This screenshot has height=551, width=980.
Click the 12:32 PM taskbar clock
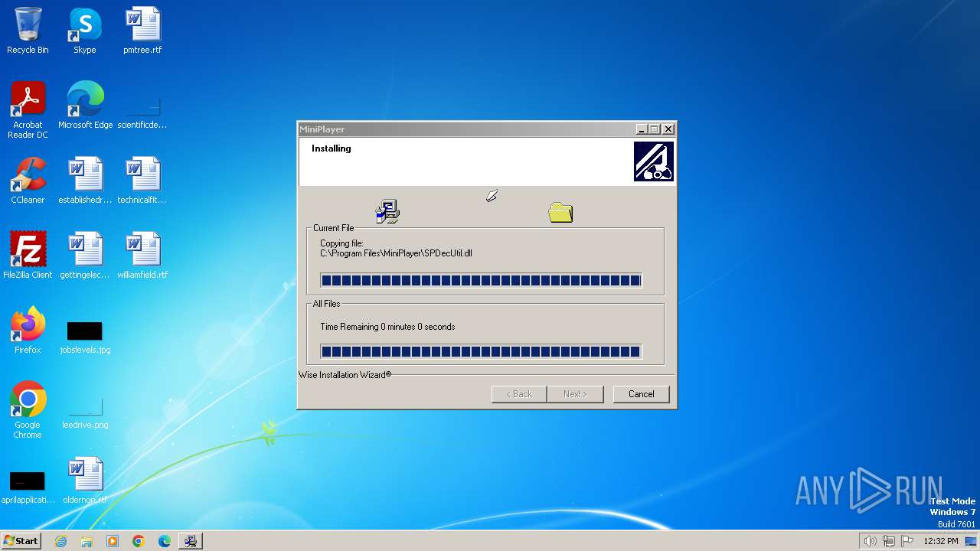point(941,541)
